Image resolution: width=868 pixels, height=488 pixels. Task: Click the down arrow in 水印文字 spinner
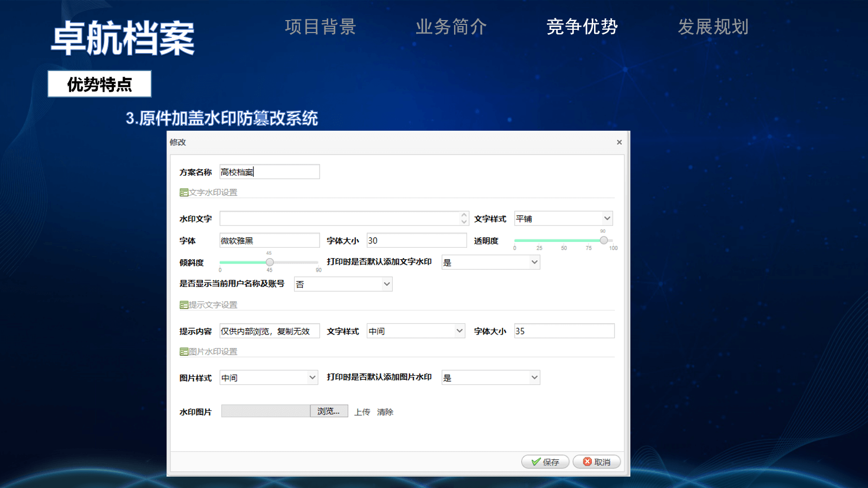464,222
